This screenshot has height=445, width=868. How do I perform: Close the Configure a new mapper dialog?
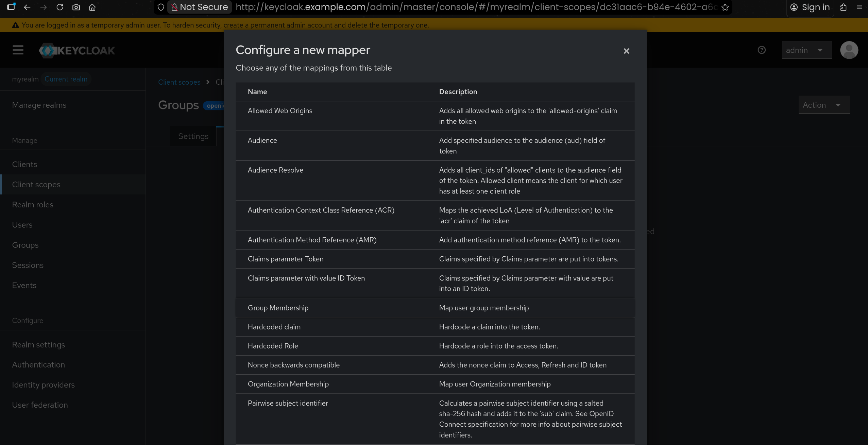[x=626, y=51]
